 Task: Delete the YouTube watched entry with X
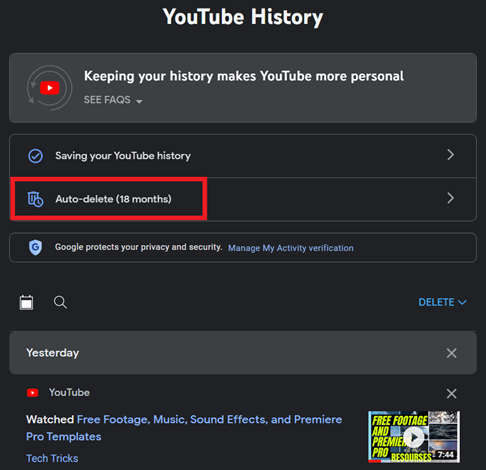[451, 393]
